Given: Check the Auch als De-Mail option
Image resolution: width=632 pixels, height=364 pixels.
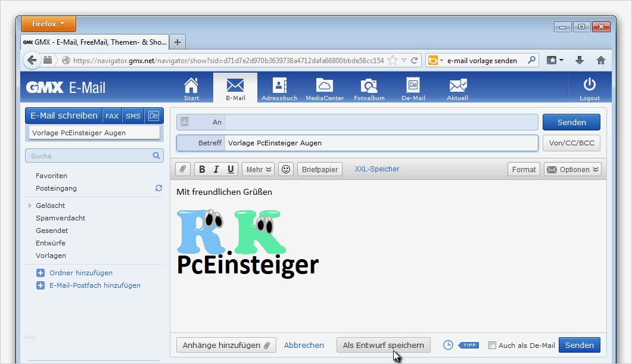Looking at the screenshot, I should pos(493,345).
